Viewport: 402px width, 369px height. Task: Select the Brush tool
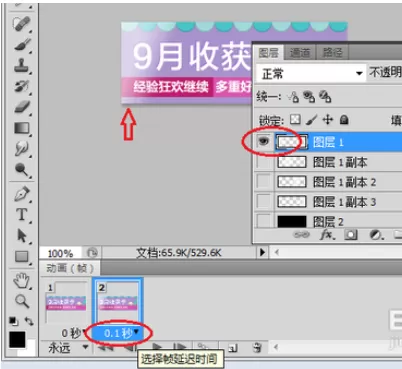(22, 45)
